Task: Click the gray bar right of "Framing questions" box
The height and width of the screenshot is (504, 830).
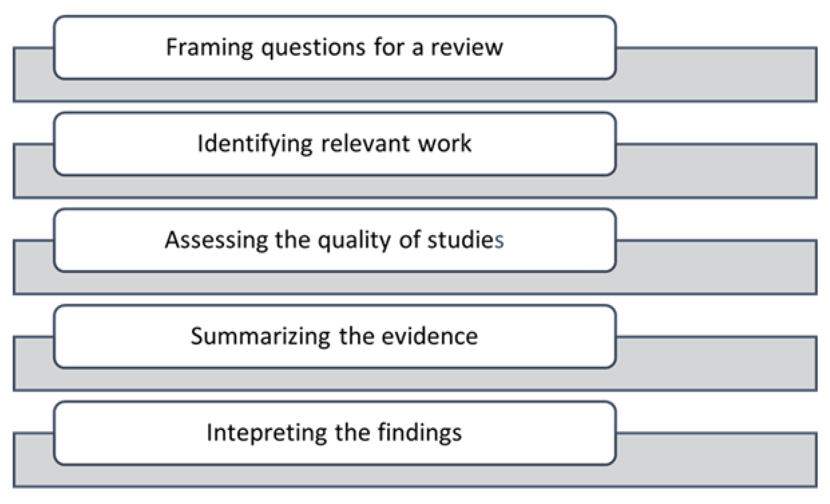Action: pyautogui.click(x=716, y=74)
